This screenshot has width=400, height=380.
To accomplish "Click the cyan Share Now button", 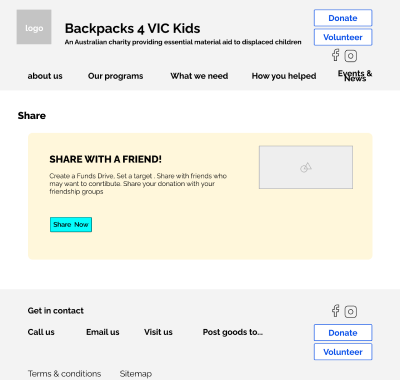I will pos(71,225).
